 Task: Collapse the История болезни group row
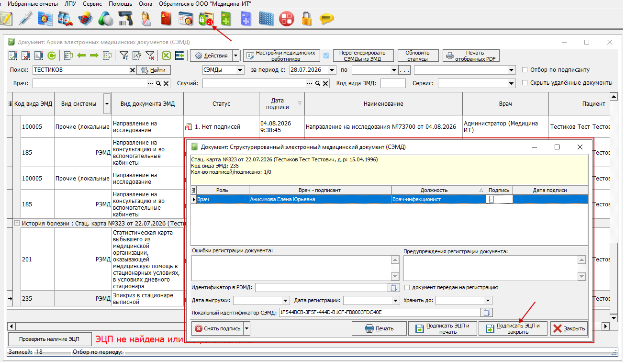point(17,223)
